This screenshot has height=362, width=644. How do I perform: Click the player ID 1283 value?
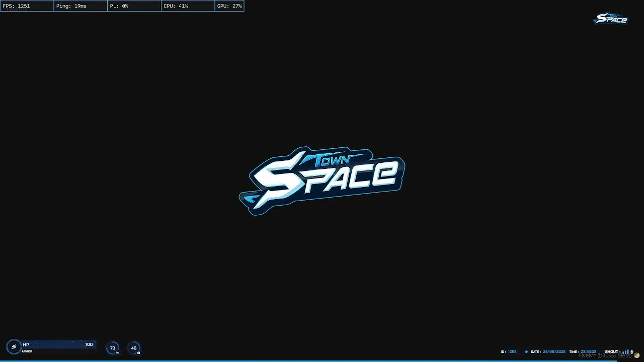tap(512, 352)
